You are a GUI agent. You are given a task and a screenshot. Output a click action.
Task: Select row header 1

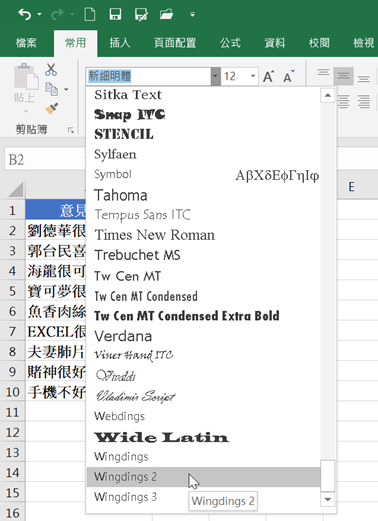pos(12,210)
